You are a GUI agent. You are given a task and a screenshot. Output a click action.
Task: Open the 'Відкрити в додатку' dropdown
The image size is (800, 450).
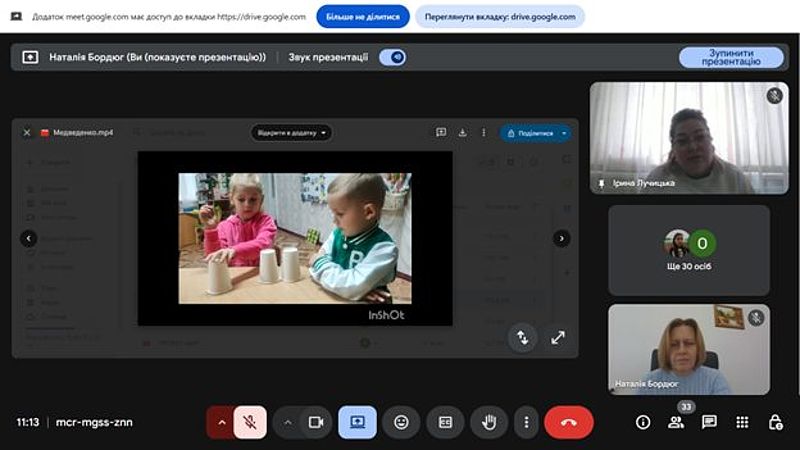(291, 133)
